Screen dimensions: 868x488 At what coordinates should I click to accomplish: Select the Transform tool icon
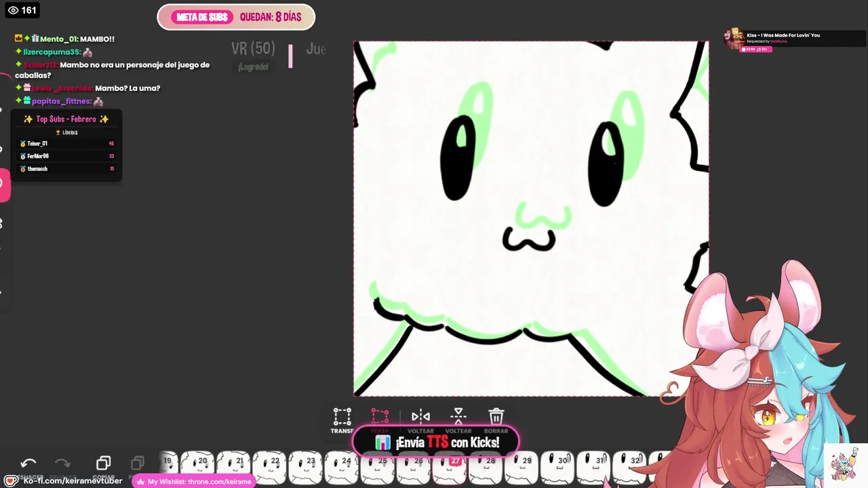[342, 416]
